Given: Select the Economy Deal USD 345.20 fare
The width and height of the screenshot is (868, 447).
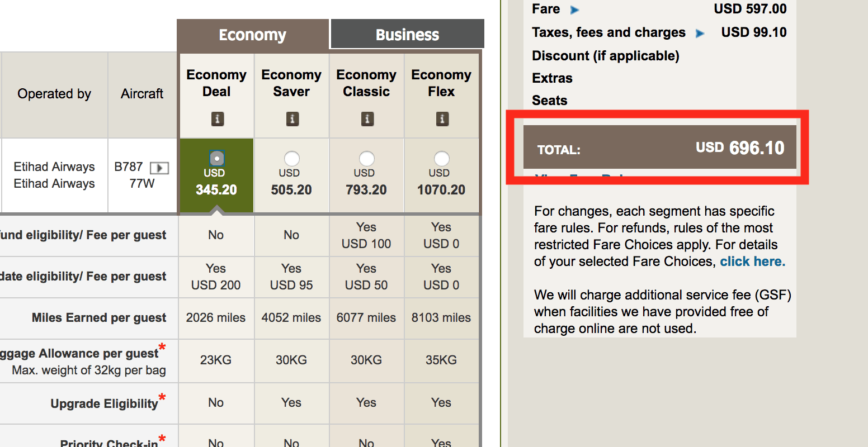Looking at the screenshot, I should 217,158.
